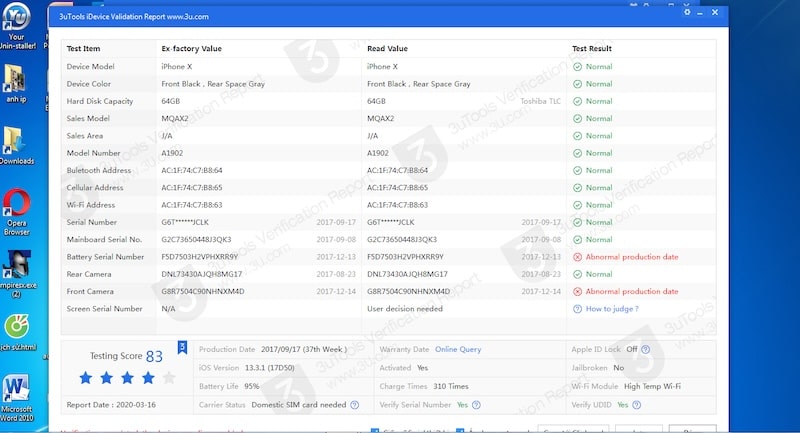Click the ex-factory Rear Camera serial 'DNL73430AJQH8MG17'

202,274
